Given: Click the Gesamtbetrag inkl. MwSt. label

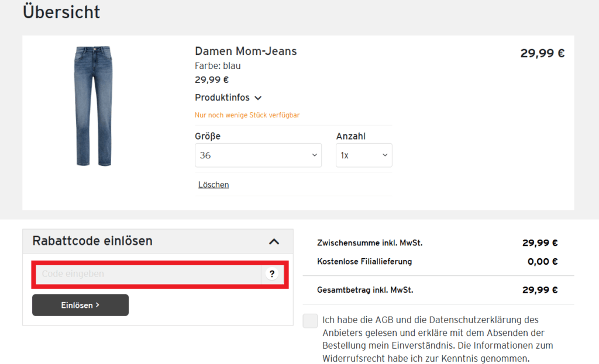Looking at the screenshot, I should tap(365, 290).
